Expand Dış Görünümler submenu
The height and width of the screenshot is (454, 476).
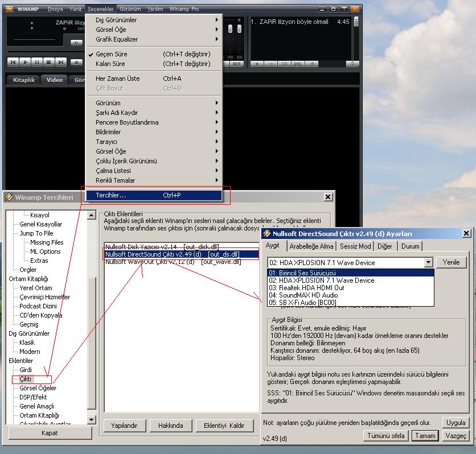154,20
